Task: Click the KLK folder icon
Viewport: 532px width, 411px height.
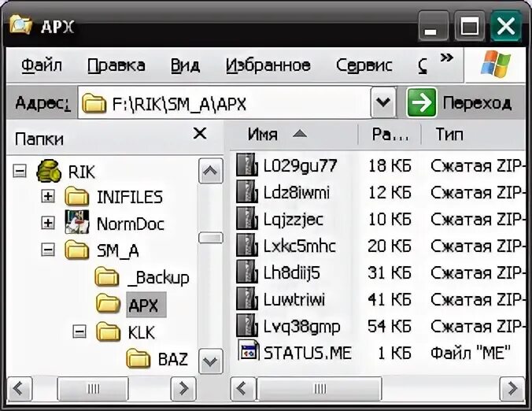Action: coord(109,331)
